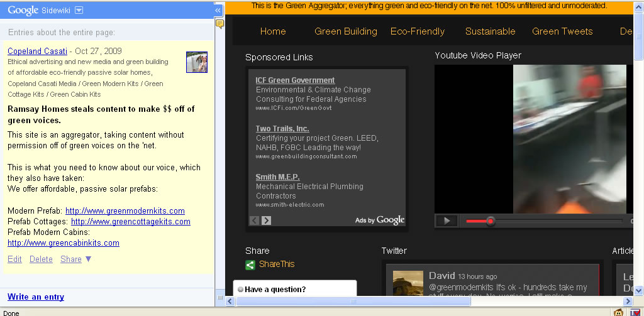
Task: Play the YouTube video
Action: coord(447,221)
